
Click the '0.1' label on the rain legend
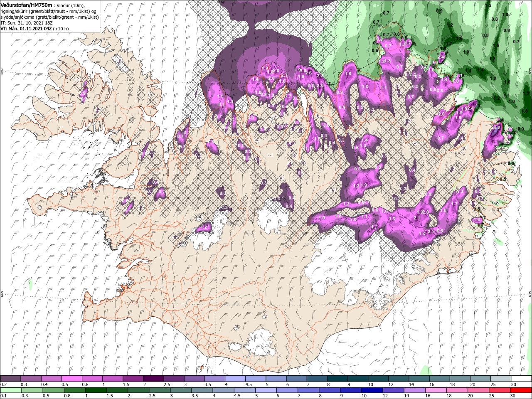[3, 396]
